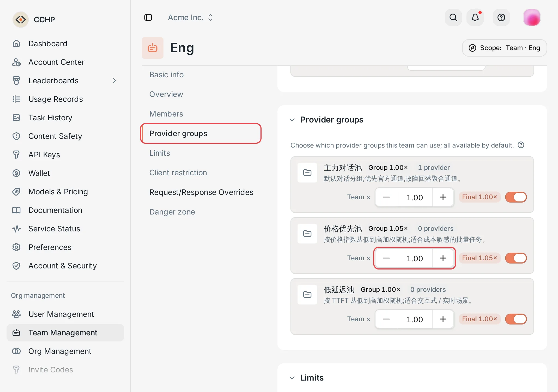The image size is (558, 392).
Task: Click folder icon of 主力对话池 group
Action: (x=307, y=173)
